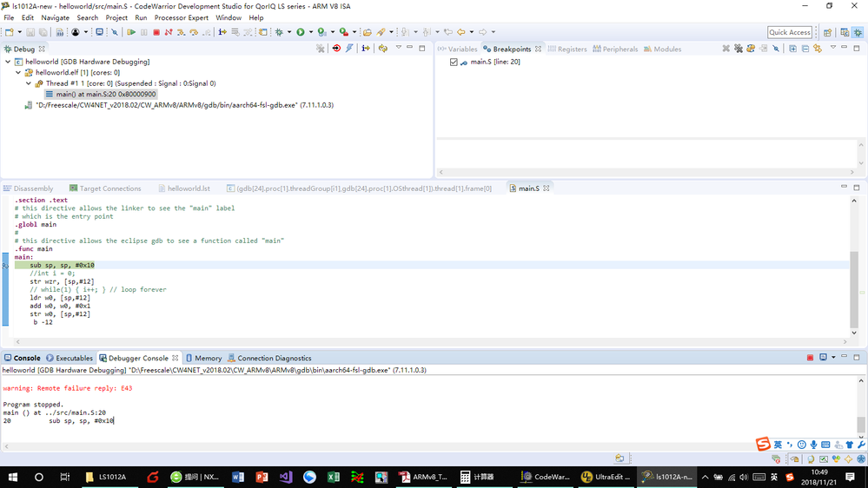Switch to the Executables tab
The image size is (868, 488).
tap(70, 358)
